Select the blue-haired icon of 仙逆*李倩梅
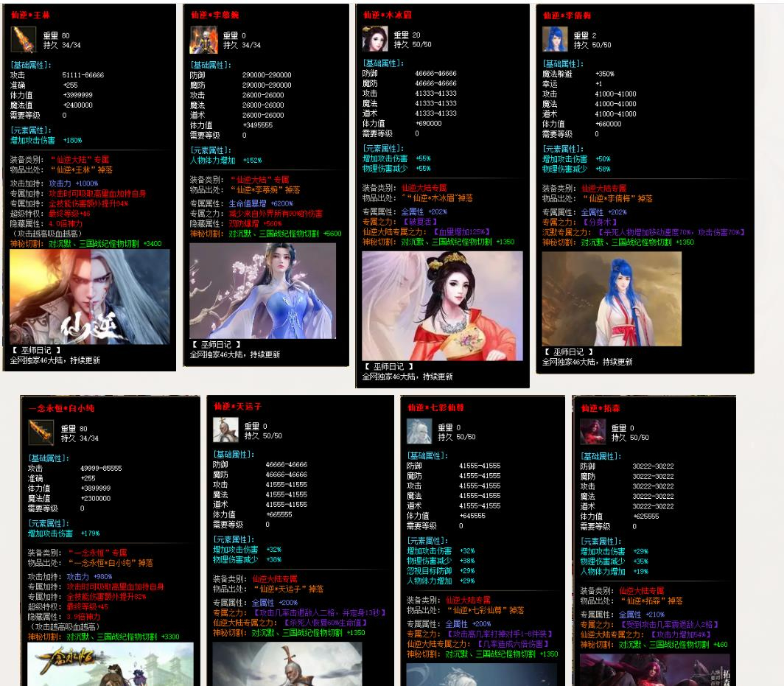This screenshot has height=686, width=784. pos(555,39)
